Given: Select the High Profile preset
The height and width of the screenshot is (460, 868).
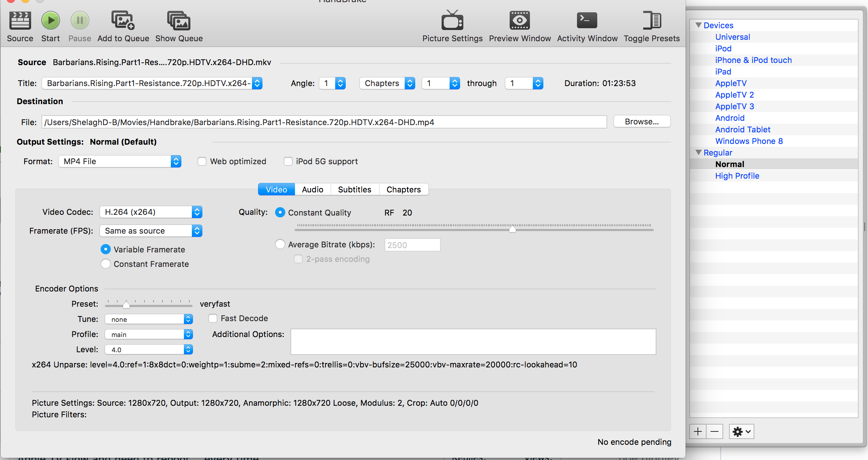Looking at the screenshot, I should point(737,176).
